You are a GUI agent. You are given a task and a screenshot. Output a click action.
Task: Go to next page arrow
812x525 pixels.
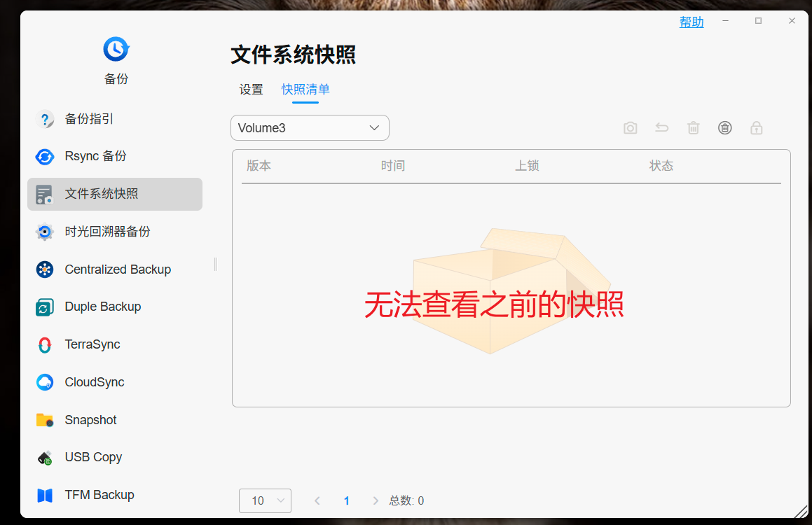point(376,500)
